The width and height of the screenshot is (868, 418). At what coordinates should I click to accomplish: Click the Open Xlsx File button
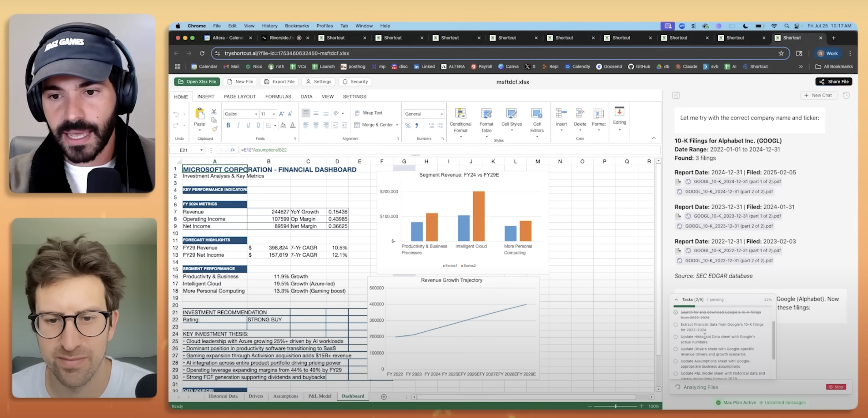point(197,82)
